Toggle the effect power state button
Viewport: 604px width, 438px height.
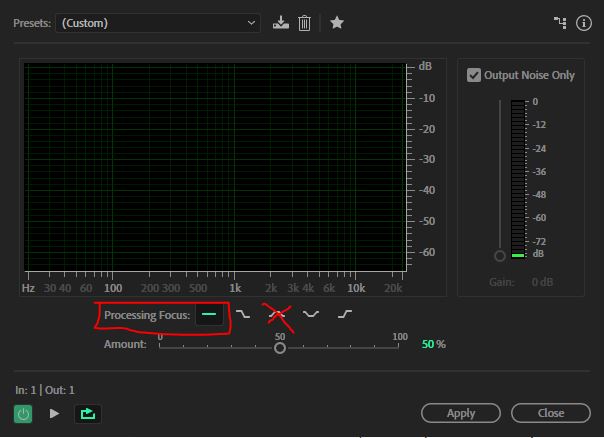[x=23, y=414]
